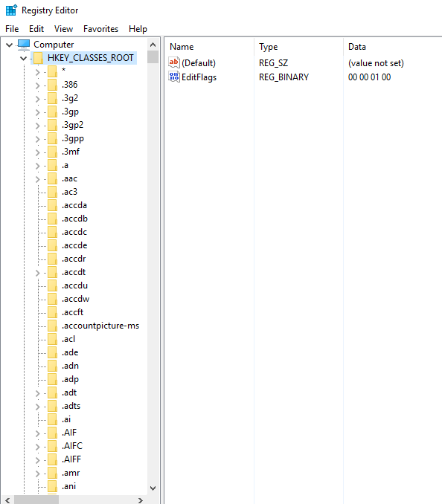
Task: Expand the .a key
Action: [x=38, y=166]
